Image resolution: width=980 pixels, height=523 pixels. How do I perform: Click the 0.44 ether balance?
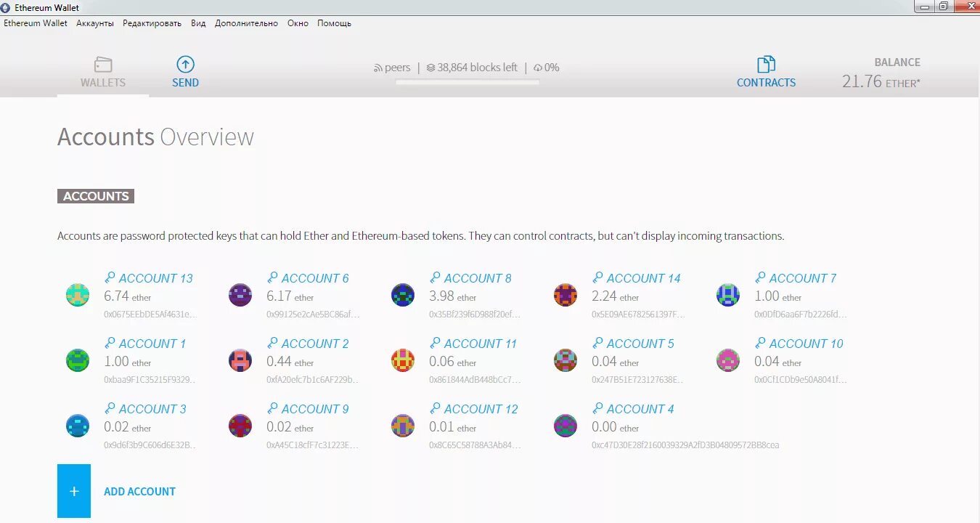[290, 362]
